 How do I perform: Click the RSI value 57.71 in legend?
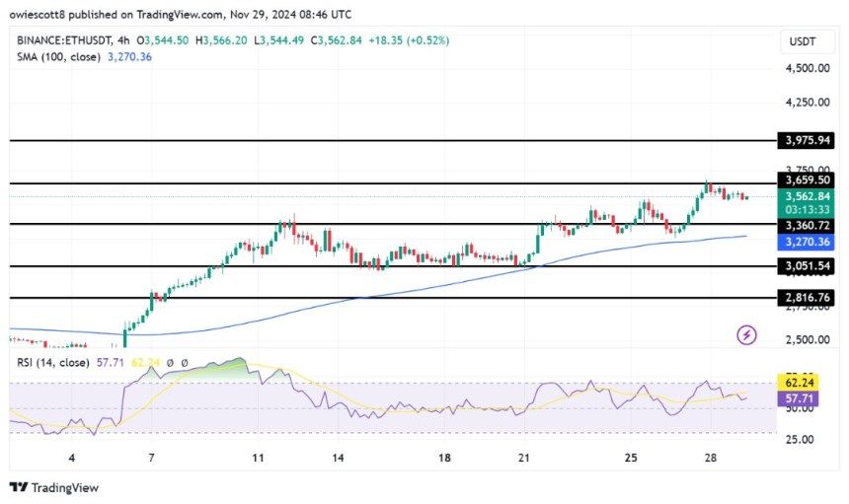coord(110,362)
